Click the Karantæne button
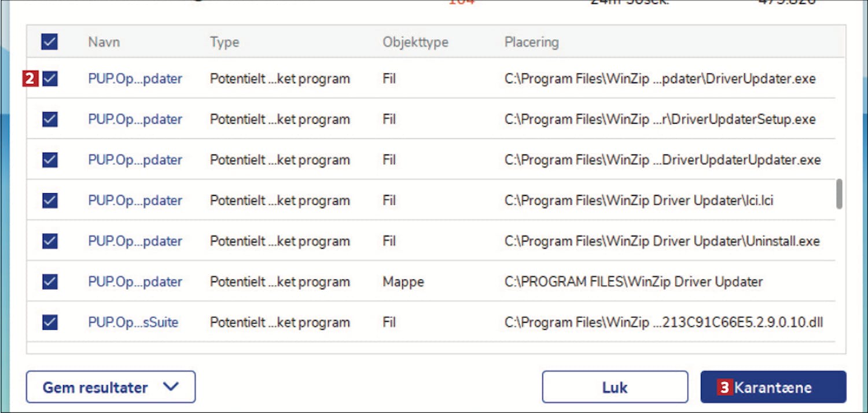Image resolution: width=868 pixels, height=413 pixels. (x=773, y=387)
